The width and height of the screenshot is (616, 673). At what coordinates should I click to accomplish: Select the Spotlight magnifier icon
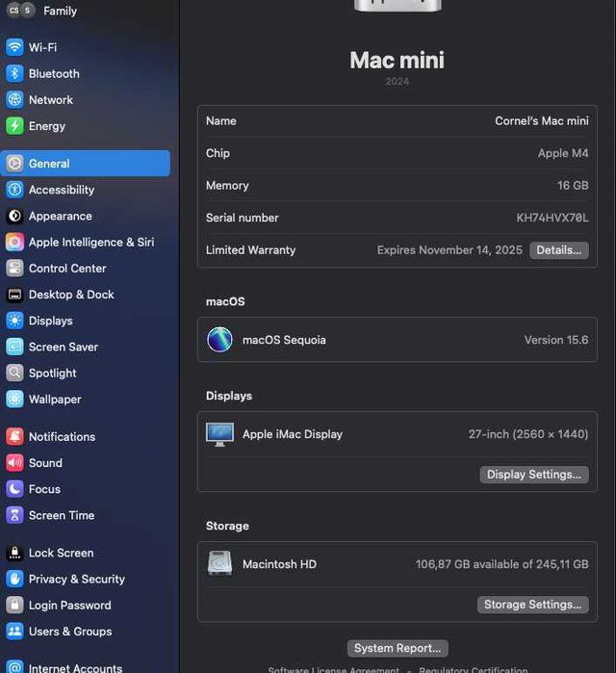(14, 373)
